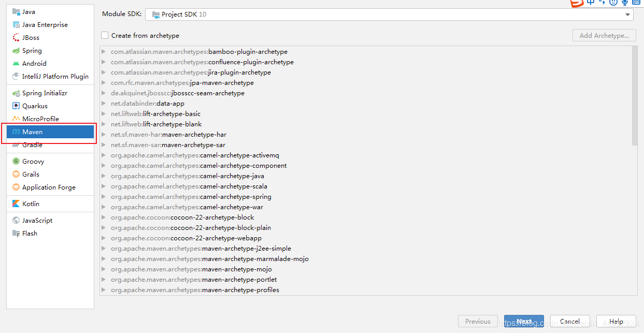Expand the jpa-maven-archetype entry
Screen dimensions: 644x333
point(104,83)
